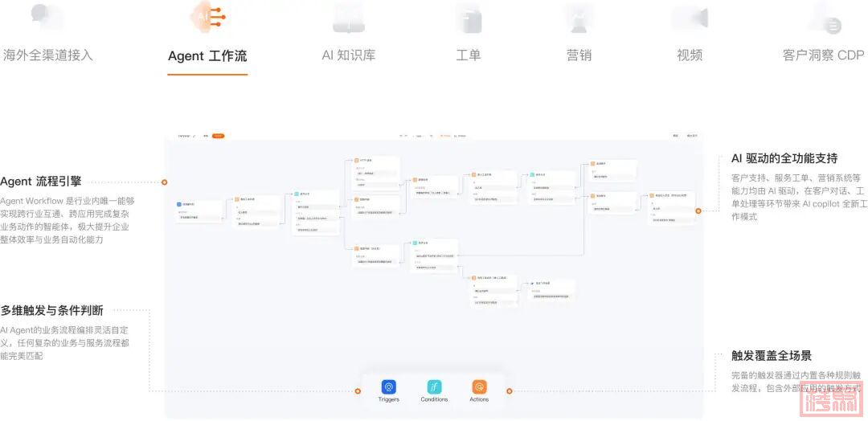Click the marketing icon above 营销

(579, 16)
